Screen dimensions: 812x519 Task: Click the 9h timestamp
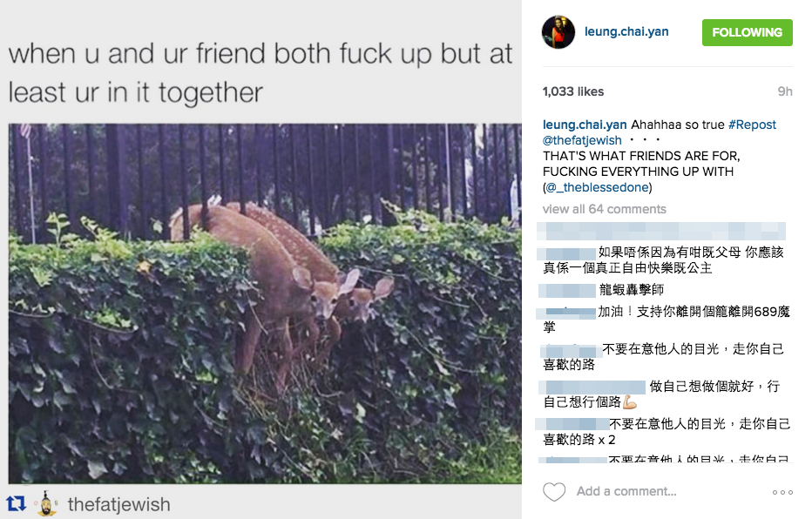pyautogui.click(x=784, y=91)
